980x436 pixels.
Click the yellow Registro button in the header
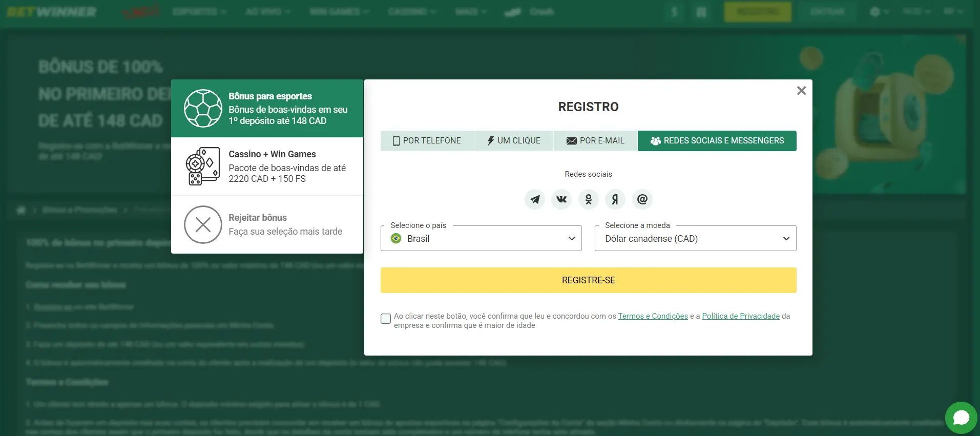757,12
